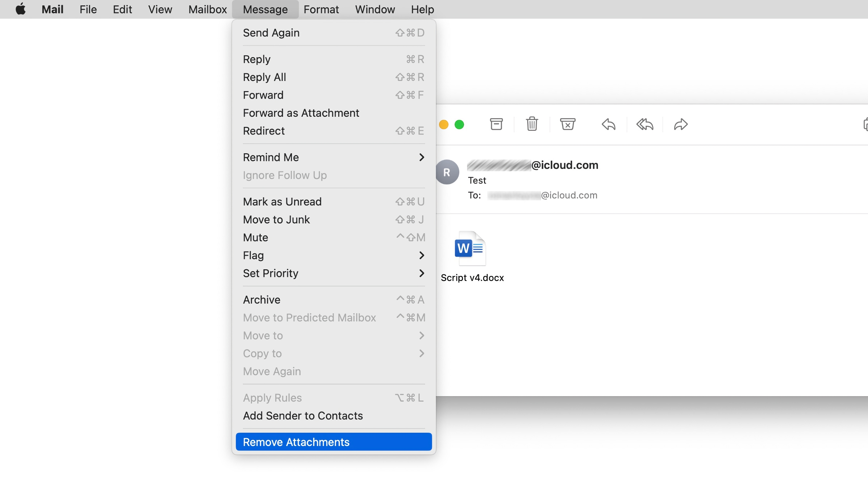Screen dimensions: 868x488
Task: Select Move to Junk
Action: [276, 219]
